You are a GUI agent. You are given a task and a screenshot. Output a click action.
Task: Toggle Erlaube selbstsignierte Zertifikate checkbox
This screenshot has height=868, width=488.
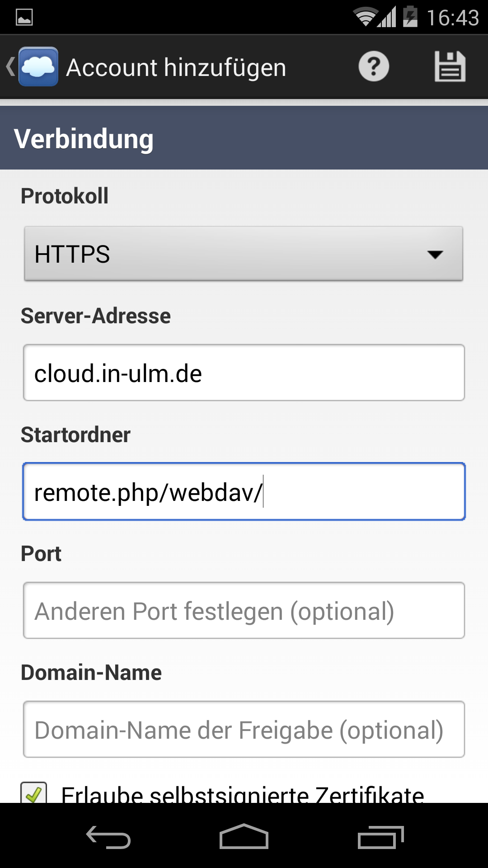pos(34,793)
